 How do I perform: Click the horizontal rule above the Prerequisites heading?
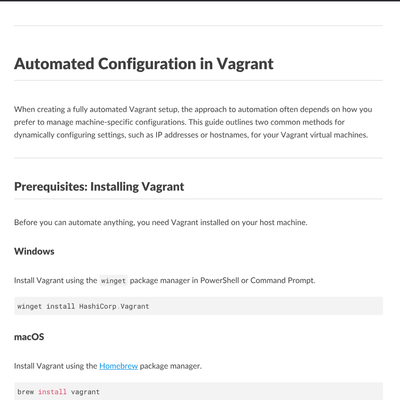pos(198,158)
